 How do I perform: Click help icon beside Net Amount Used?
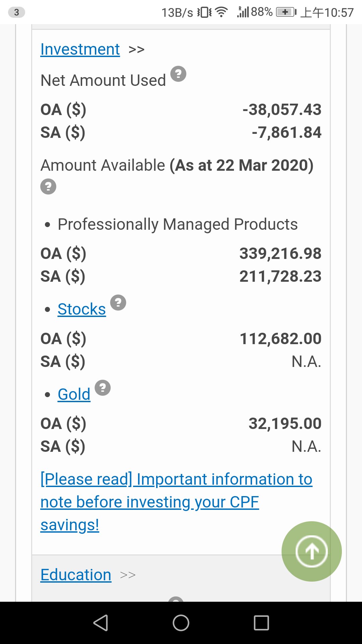pos(178,74)
